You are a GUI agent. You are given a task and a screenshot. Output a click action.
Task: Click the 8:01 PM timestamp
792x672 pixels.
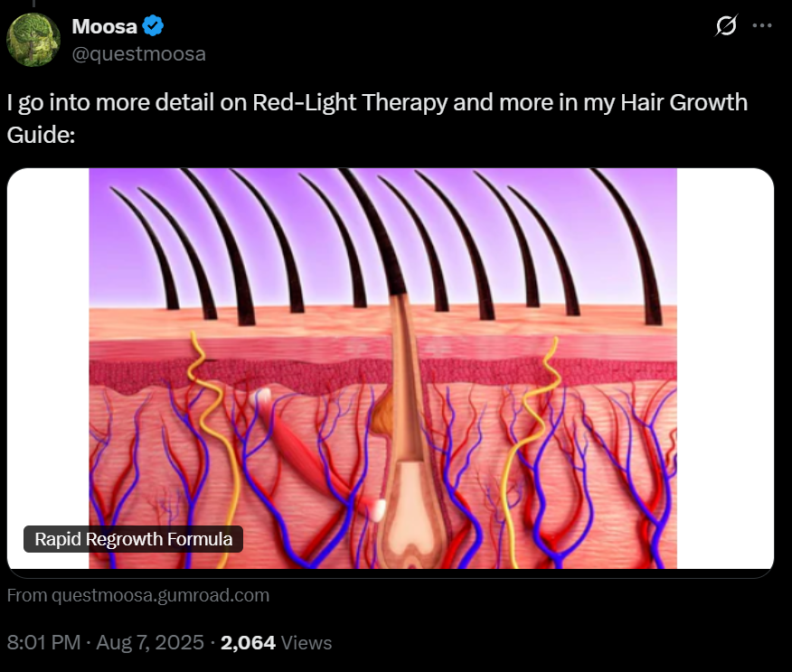pos(44,643)
